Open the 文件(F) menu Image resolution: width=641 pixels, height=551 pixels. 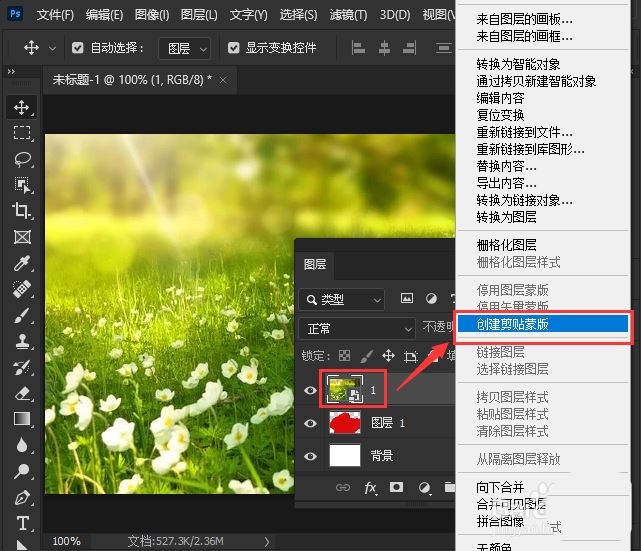coord(55,15)
